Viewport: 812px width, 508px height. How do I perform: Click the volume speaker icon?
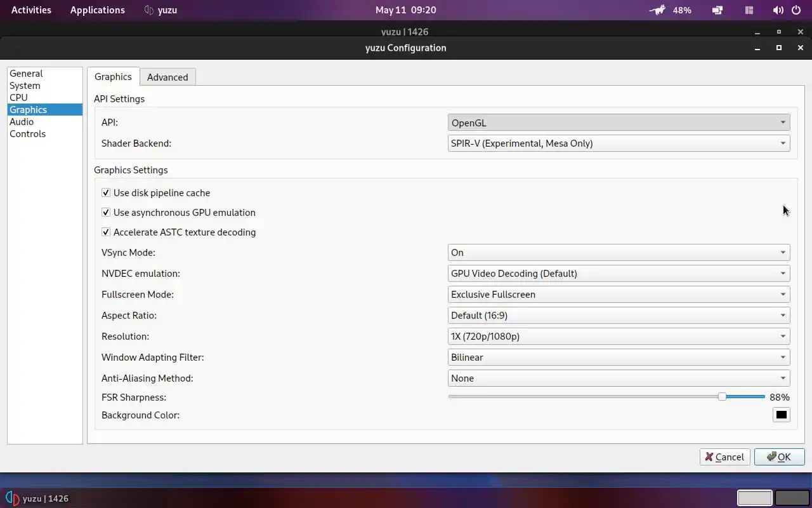(778, 10)
